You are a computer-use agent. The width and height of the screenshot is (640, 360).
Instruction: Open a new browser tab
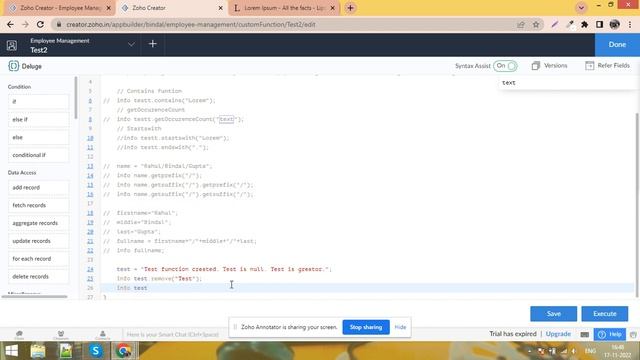coord(350,8)
